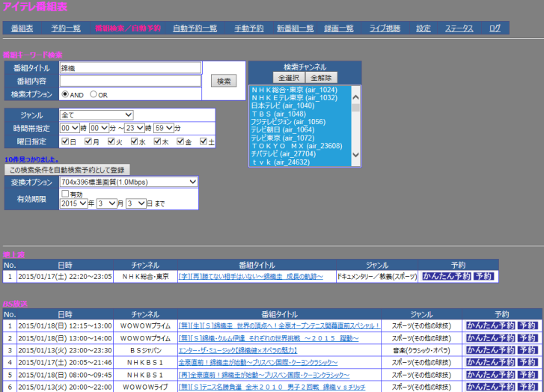Toggle the 木 (Thursday) checkbox

click(157, 141)
